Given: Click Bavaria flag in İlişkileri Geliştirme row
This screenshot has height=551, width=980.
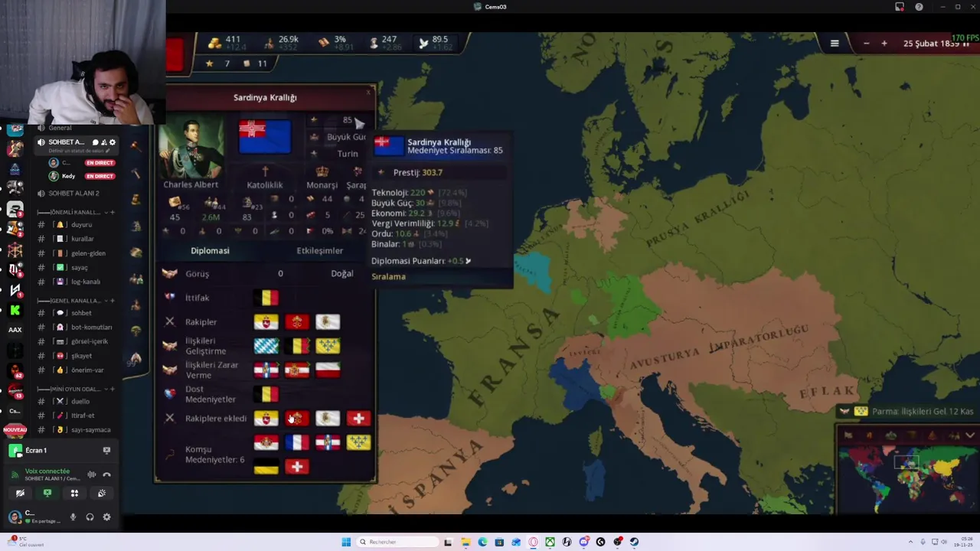Looking at the screenshot, I should point(266,346).
